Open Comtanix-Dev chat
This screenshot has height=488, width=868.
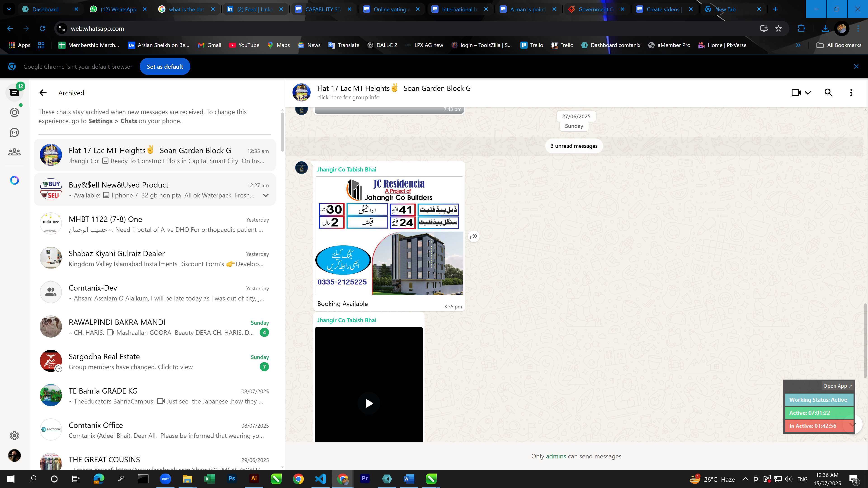pyautogui.click(x=155, y=293)
